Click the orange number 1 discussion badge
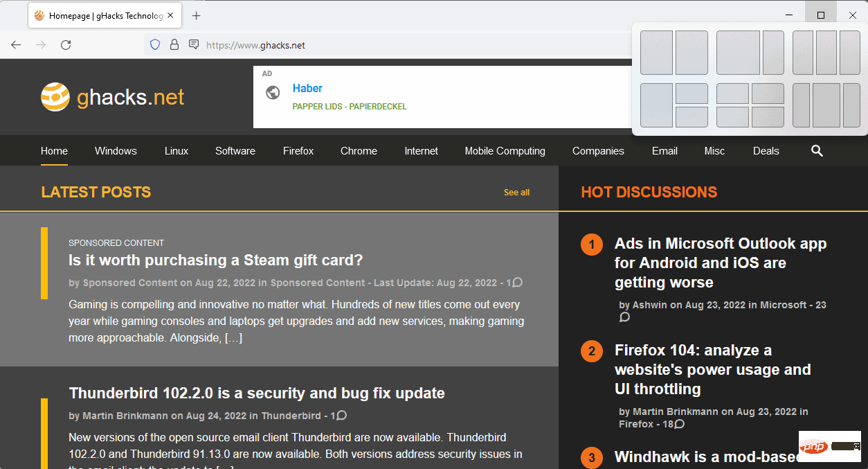 592,245
